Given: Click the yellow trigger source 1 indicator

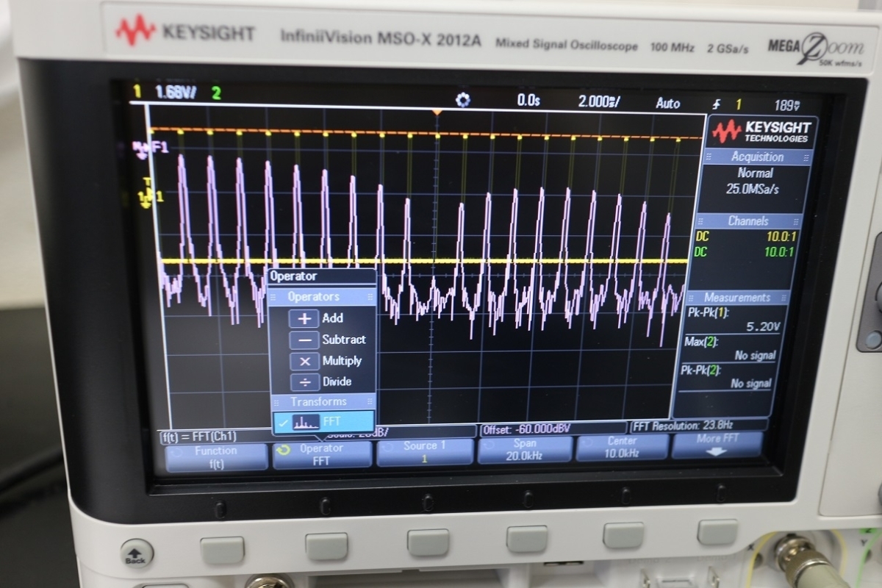Looking at the screenshot, I should point(739,105).
